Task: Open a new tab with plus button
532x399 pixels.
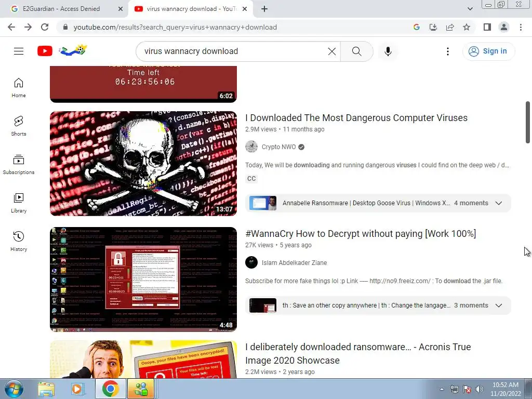Action: (x=264, y=9)
